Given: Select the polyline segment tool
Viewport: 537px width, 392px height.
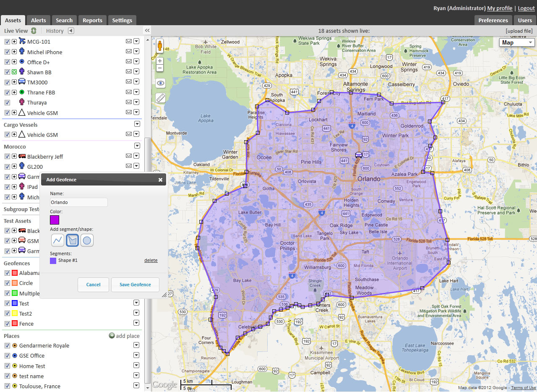Looking at the screenshot, I should tap(57, 240).
